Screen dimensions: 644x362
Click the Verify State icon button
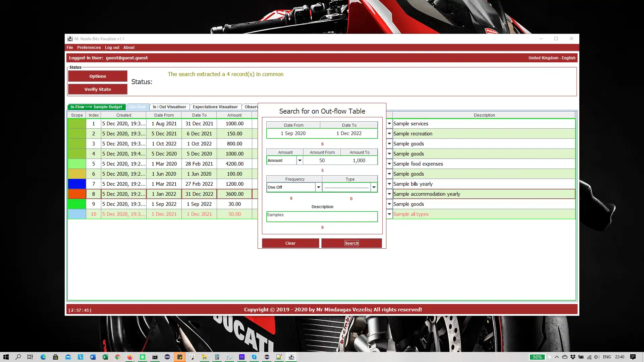click(97, 89)
